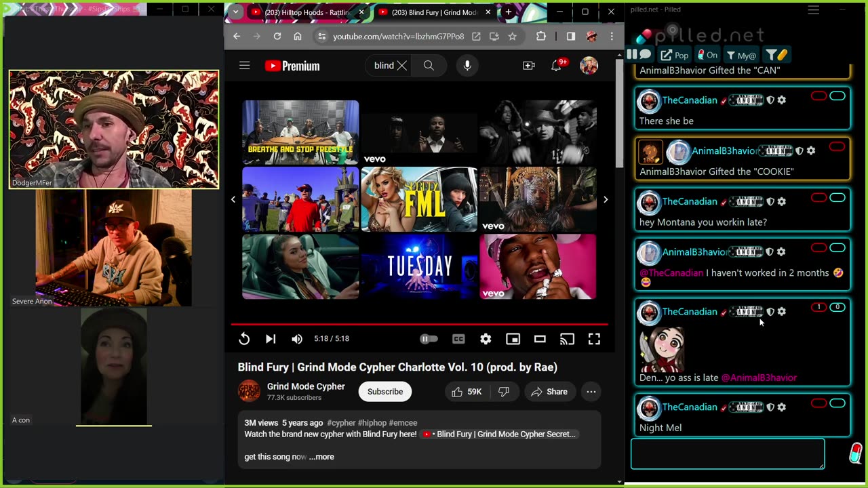
Task: Show previous suggested videos with left arrow
Action: tap(233, 199)
